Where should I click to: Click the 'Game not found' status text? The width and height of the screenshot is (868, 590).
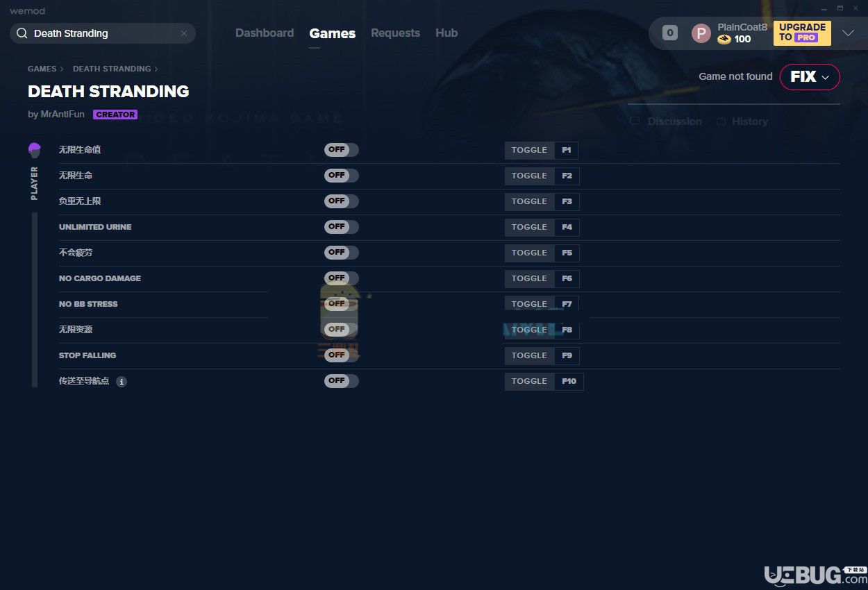[735, 77]
